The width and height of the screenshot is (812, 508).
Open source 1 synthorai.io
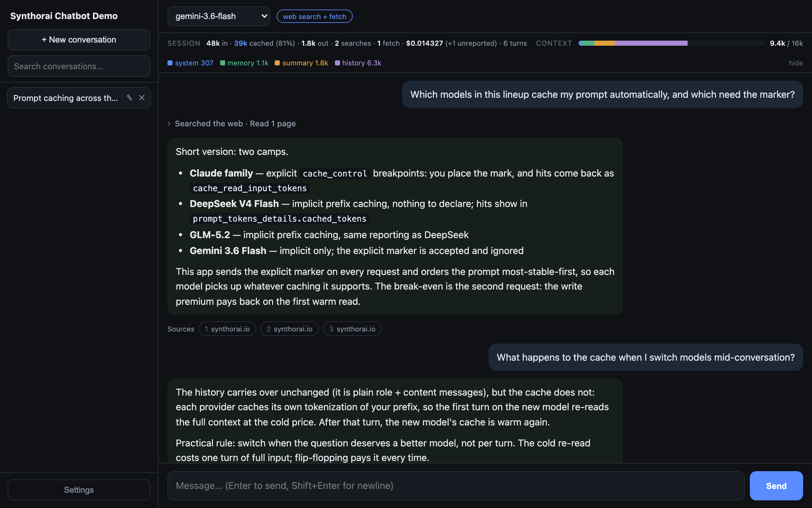[227, 329]
